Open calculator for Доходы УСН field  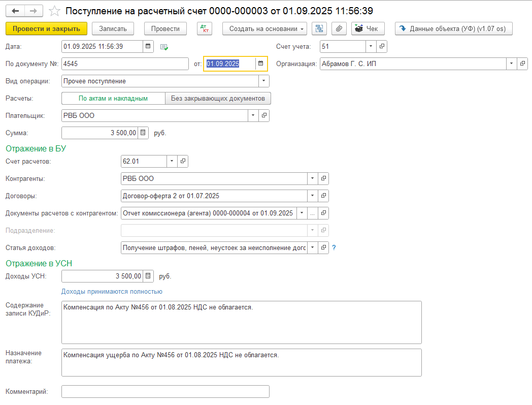[148, 276]
